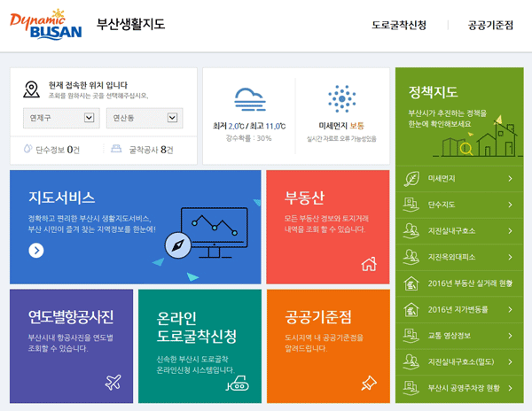Viewport: 532px width, 411px height.
Task: Open the 연제구 district dropdown
Action: pos(59,118)
